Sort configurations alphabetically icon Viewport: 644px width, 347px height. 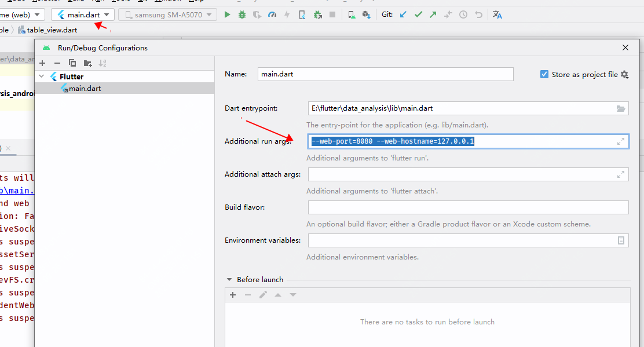click(103, 63)
